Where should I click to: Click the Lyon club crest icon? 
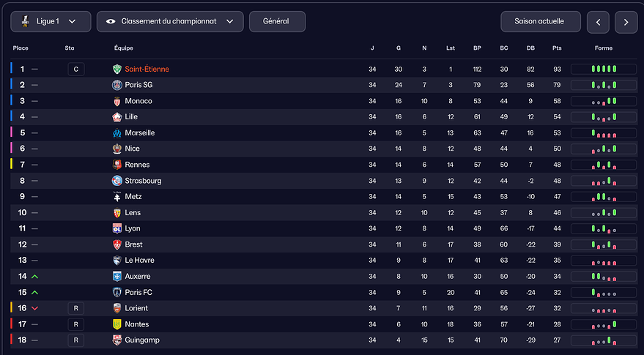(x=117, y=229)
